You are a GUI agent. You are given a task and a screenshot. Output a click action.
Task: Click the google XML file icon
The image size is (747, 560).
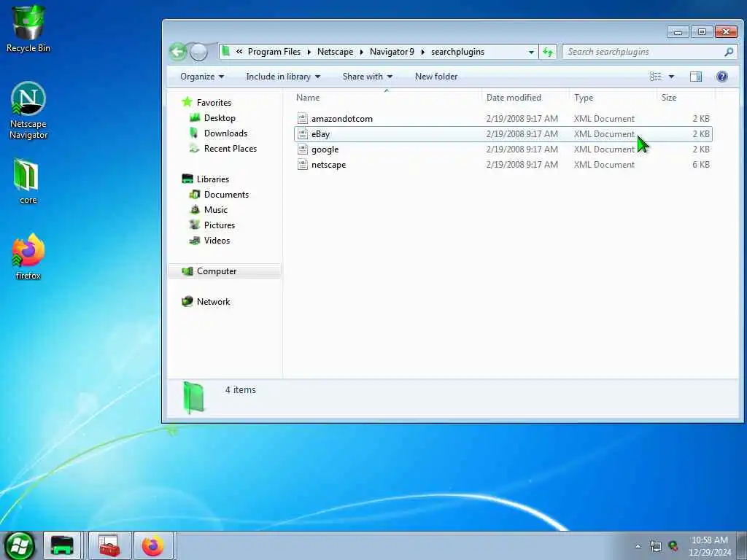[x=303, y=149]
